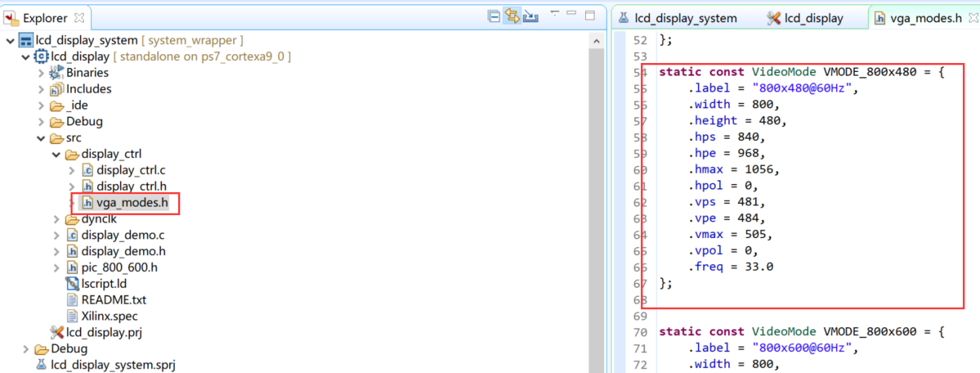The height and width of the screenshot is (373, 980).
Task: Click the display_ctrl folder icon
Action: click(x=72, y=154)
